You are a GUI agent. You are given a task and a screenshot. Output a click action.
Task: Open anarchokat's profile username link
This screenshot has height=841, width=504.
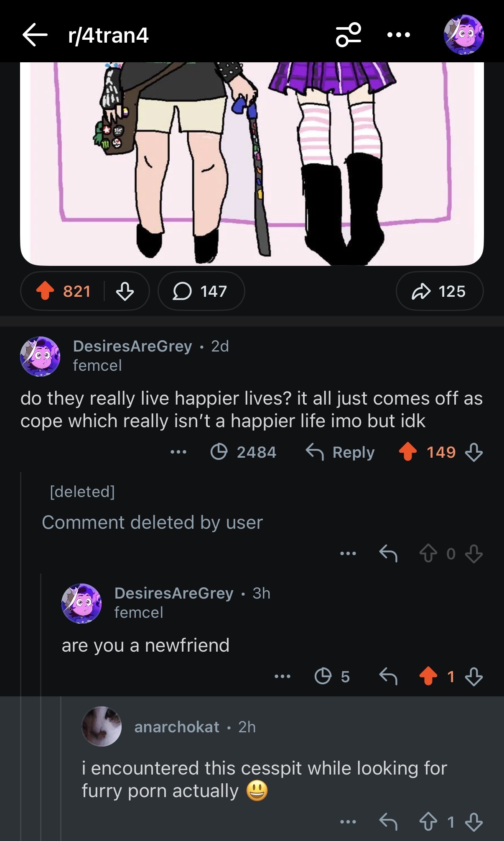click(x=177, y=727)
